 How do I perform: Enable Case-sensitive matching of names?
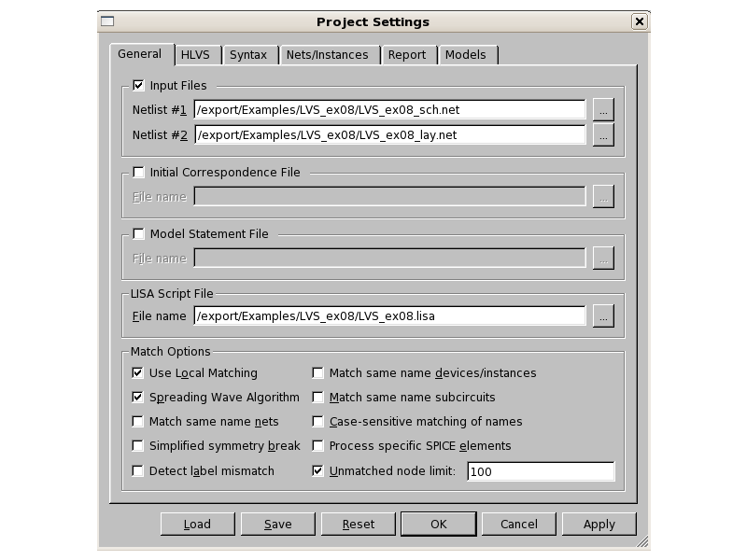point(317,422)
